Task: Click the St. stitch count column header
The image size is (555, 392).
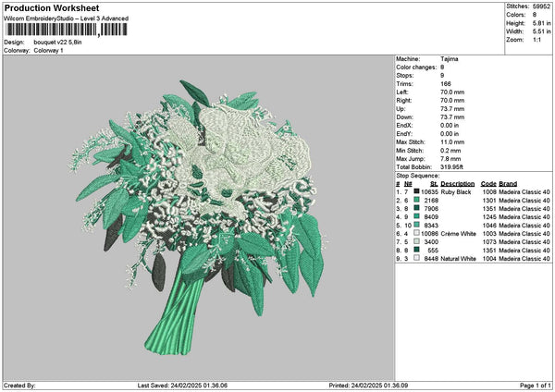Action: click(x=434, y=183)
